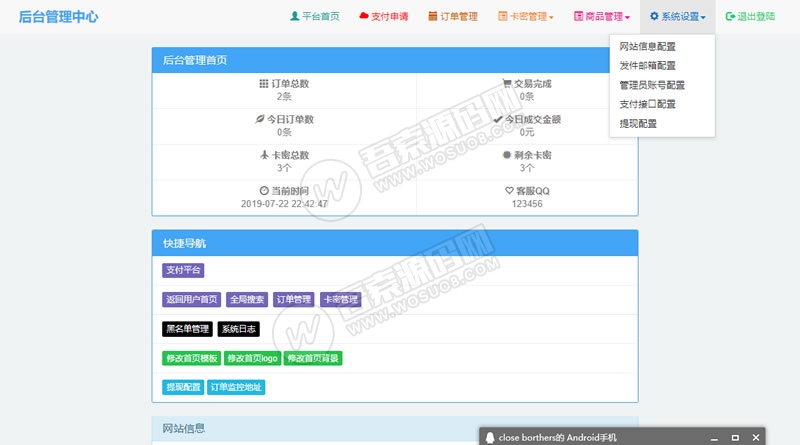
Task: Collapse the 系统设置 dropdown caret
Action: point(703,18)
